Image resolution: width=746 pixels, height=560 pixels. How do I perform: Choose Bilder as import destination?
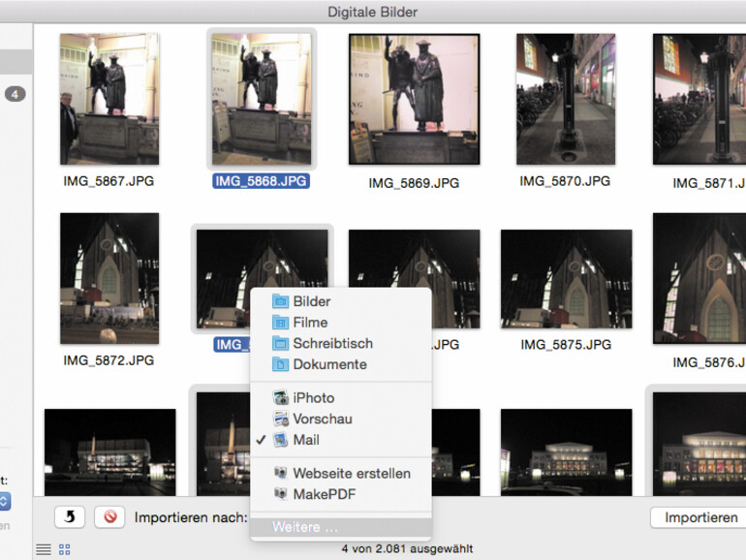coord(341,301)
